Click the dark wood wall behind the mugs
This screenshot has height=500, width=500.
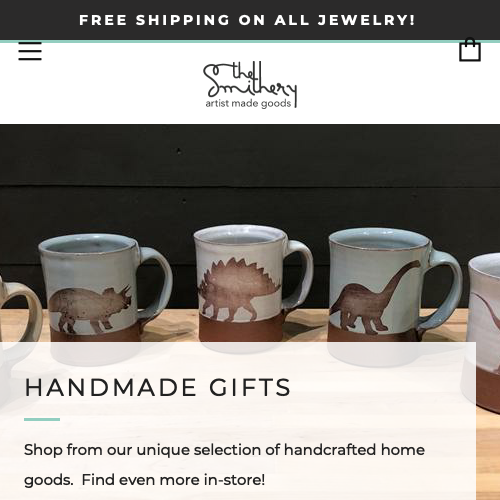250,173
